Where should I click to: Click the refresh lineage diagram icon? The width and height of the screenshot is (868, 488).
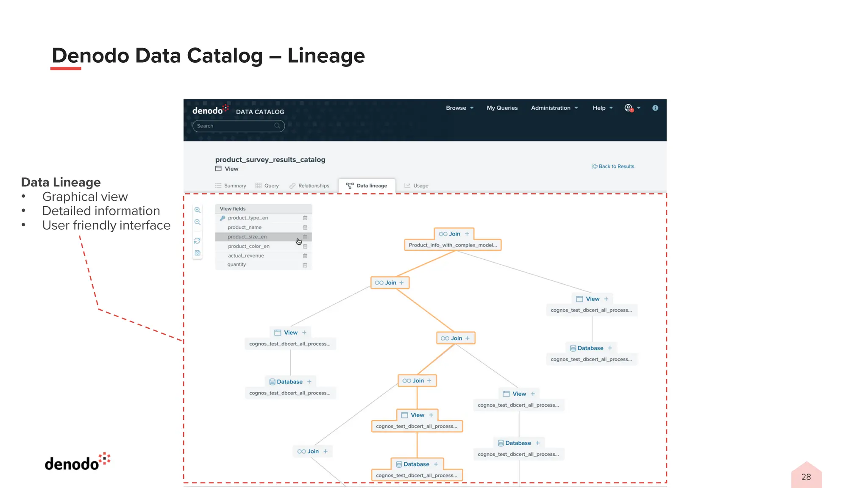(198, 241)
